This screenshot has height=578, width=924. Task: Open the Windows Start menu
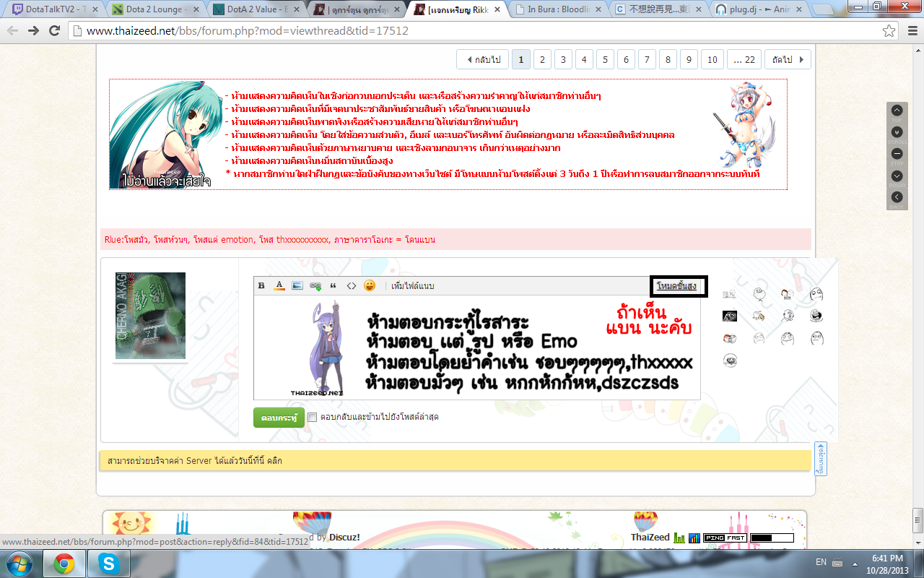click(x=18, y=563)
